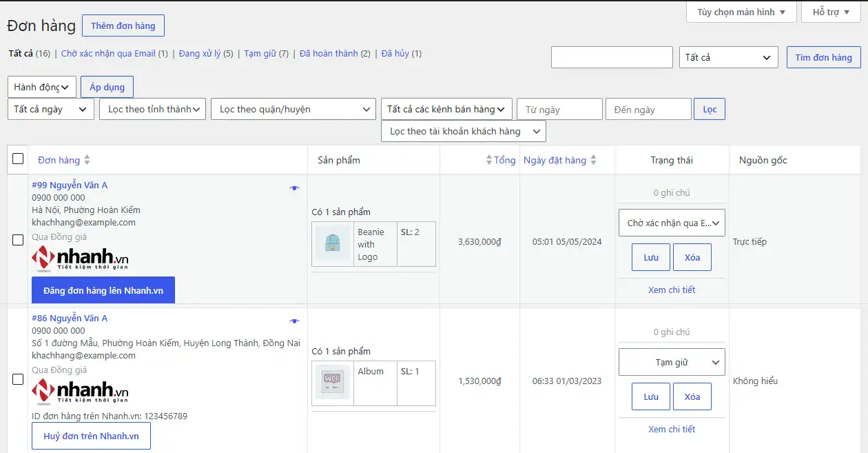
Task: Open the Album product thumbnail
Action: click(333, 383)
